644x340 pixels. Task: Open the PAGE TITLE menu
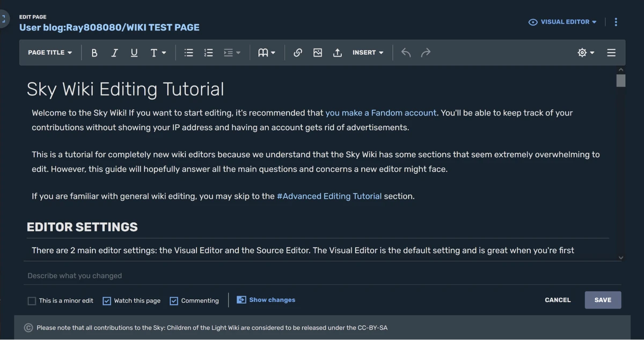click(49, 52)
